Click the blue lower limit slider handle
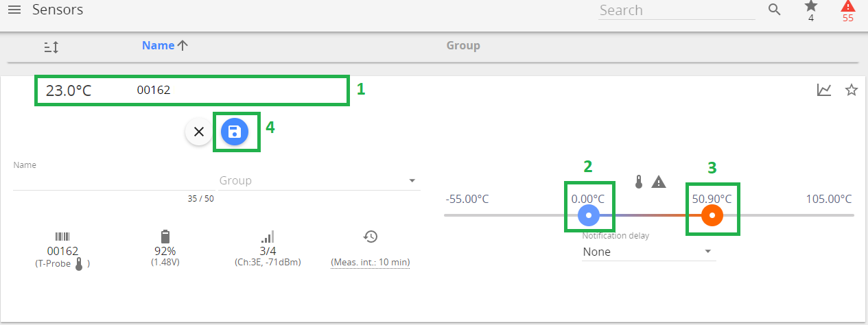Screen dimensions: 868x325 (589, 215)
